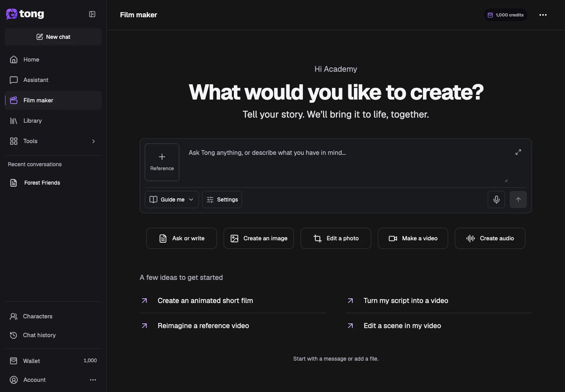Activate microphone voice input
Screen dimensions: 565x392
pos(496,200)
